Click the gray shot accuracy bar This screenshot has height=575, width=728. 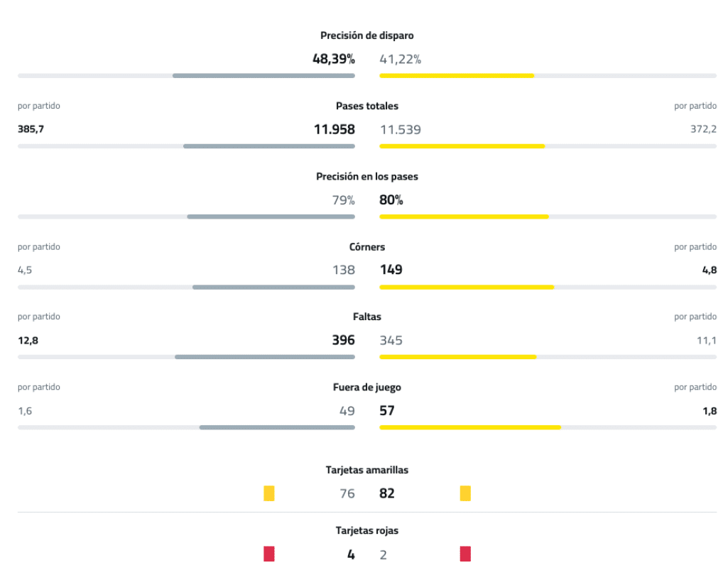(264, 75)
